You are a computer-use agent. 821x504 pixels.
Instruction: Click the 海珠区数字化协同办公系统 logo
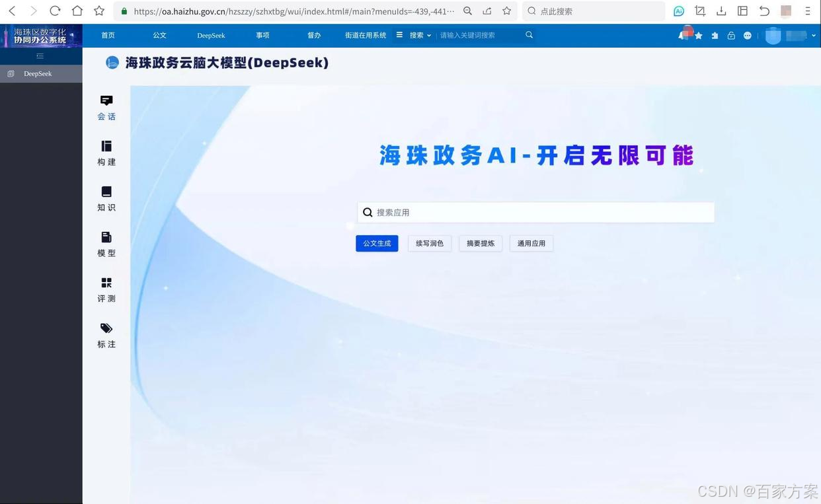(x=41, y=36)
